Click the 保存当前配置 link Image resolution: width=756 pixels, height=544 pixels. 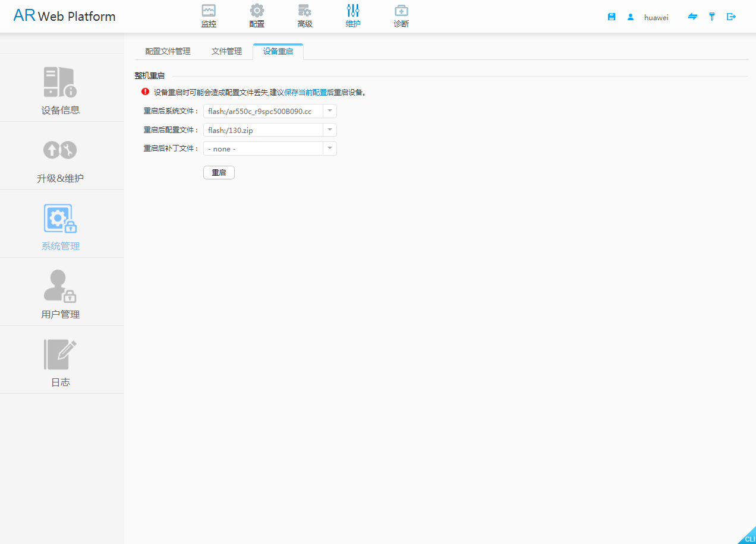click(305, 93)
